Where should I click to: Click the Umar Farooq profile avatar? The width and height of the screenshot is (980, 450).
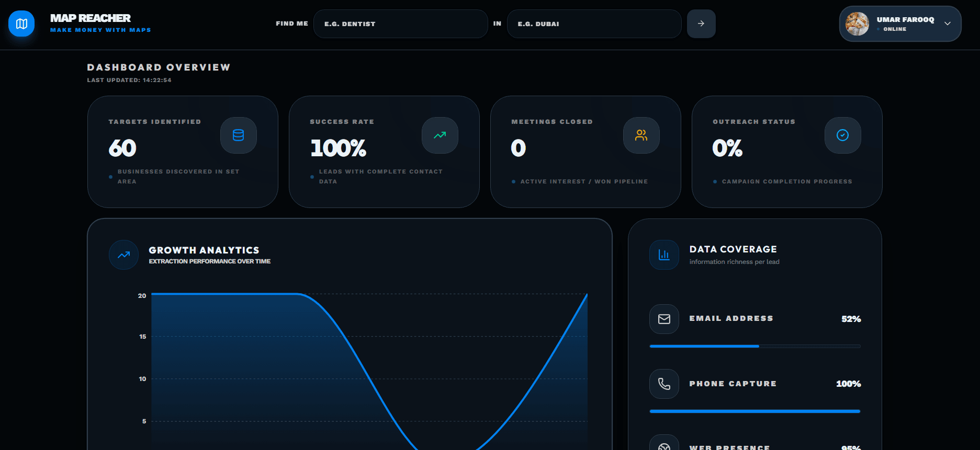[x=857, y=24]
